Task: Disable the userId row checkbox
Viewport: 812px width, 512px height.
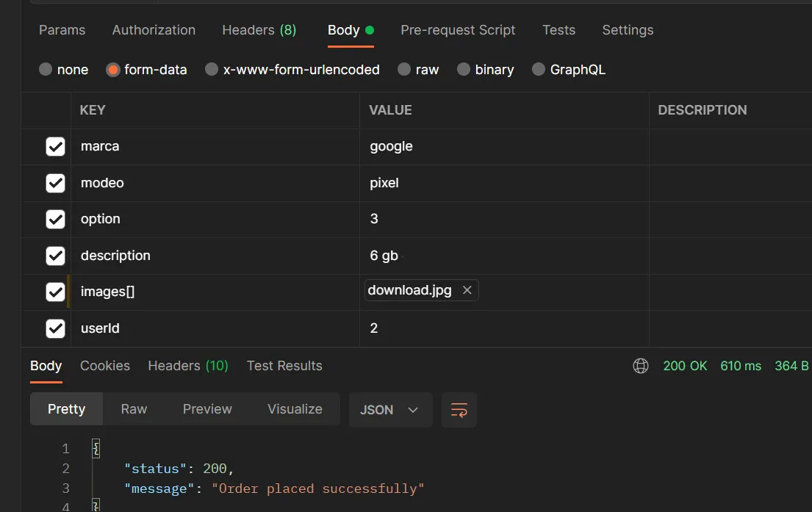Action: point(56,328)
